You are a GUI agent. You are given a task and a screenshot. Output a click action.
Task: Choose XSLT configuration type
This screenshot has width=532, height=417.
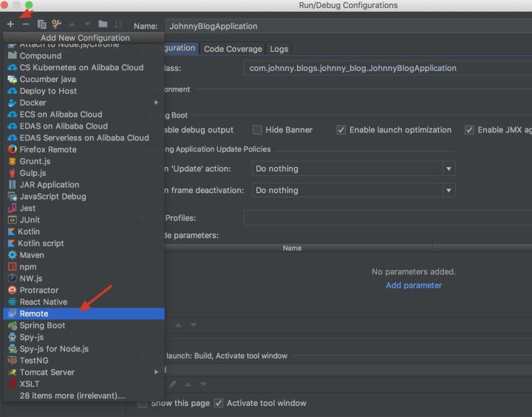[83, 384]
